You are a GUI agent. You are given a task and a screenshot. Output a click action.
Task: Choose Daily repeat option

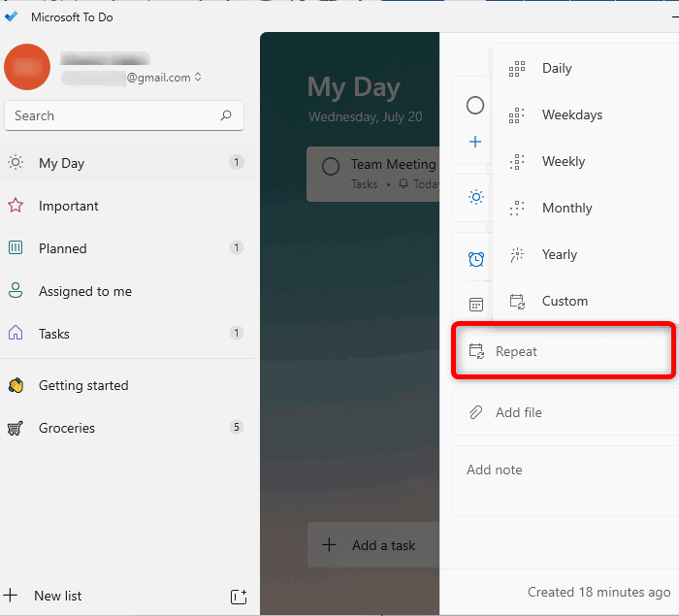[x=586, y=68]
